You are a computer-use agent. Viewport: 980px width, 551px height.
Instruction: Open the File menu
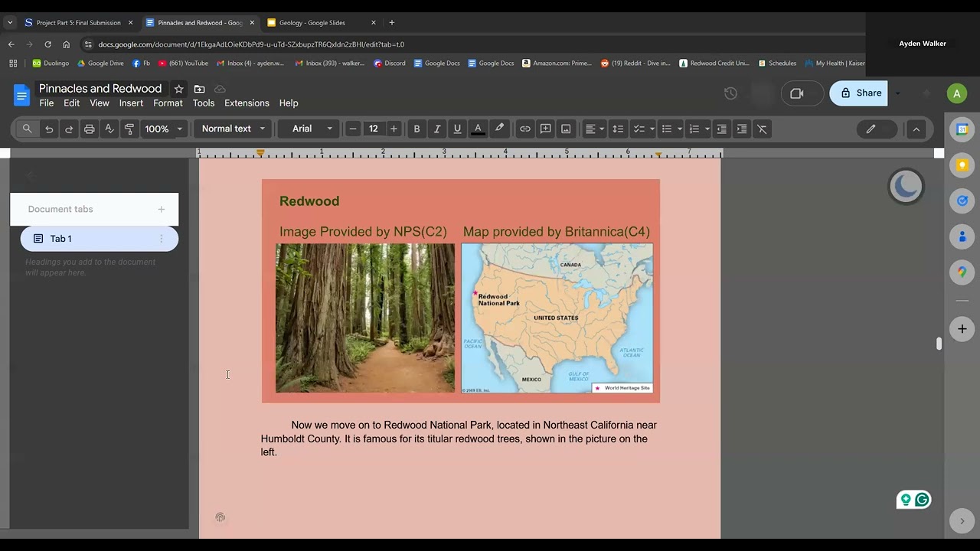pyautogui.click(x=47, y=103)
